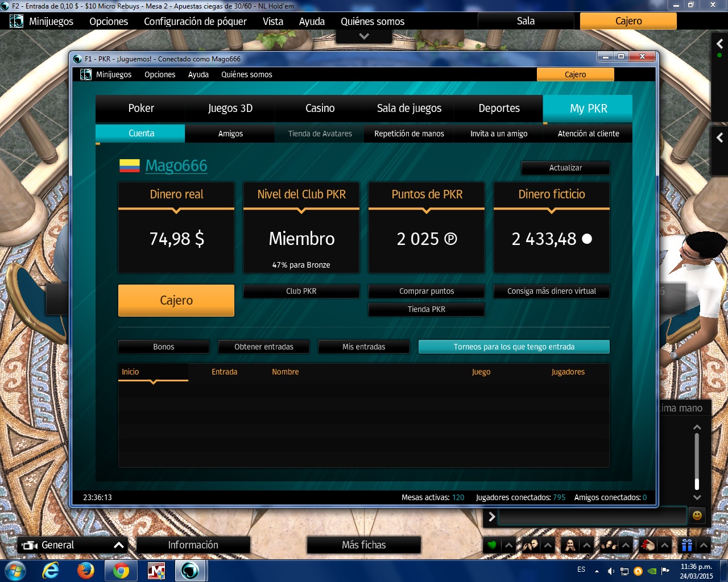Open the smiley emoticon picker
The image size is (728, 582).
pyautogui.click(x=697, y=516)
